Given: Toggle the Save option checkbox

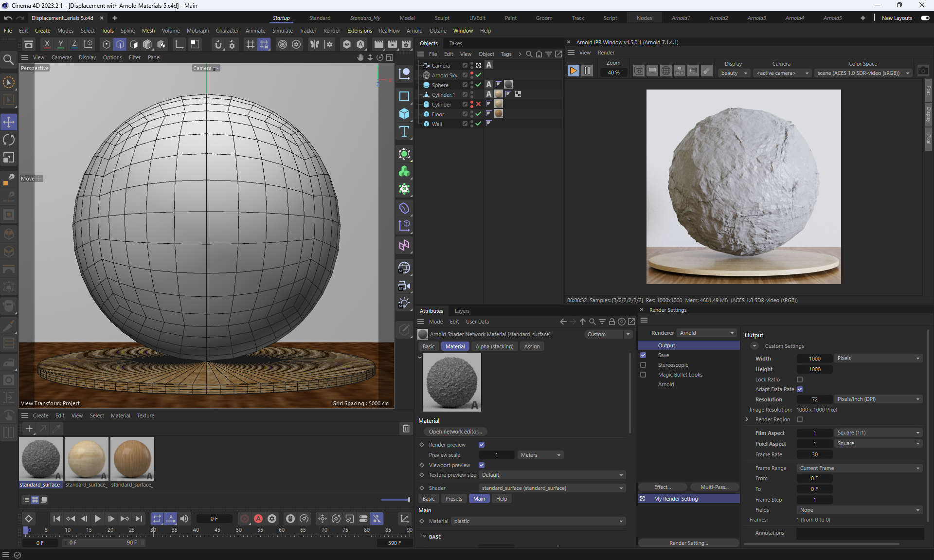Looking at the screenshot, I should (643, 355).
